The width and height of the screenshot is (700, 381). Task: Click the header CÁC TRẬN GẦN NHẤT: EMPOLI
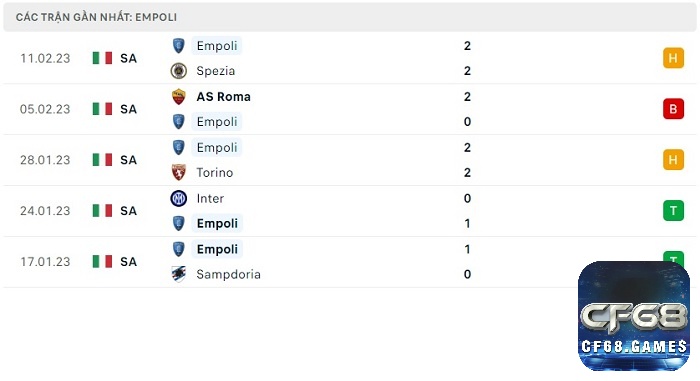point(96,17)
